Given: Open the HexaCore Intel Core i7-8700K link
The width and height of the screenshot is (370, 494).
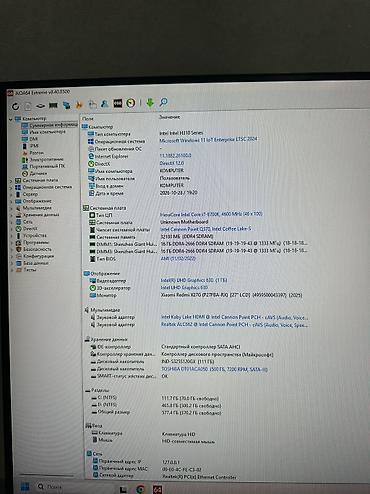Looking at the screenshot, I should 211,214.
